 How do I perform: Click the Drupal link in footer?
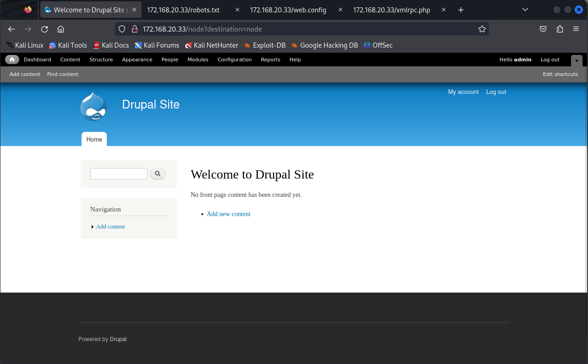click(118, 339)
